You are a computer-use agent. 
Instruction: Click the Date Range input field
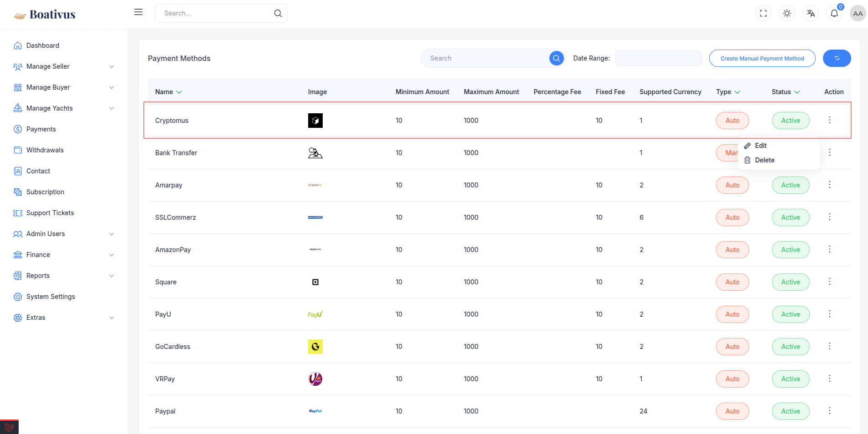pos(658,58)
